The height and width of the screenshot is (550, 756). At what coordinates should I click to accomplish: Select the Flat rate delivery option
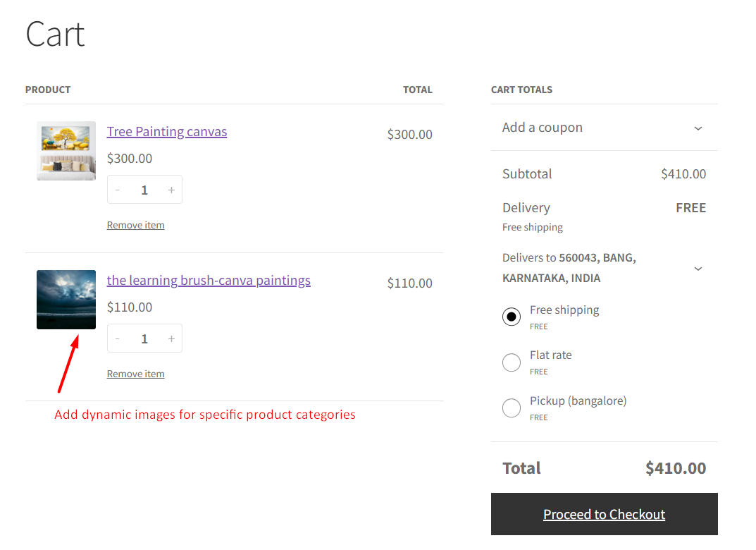point(512,362)
